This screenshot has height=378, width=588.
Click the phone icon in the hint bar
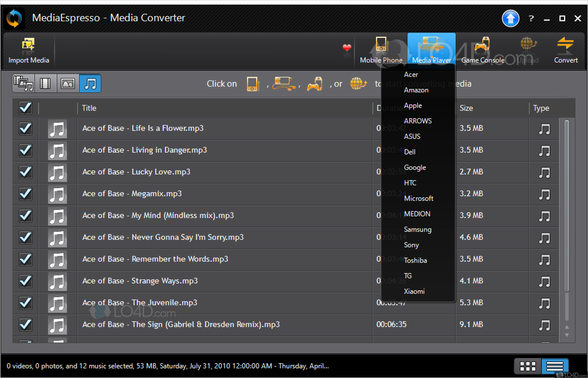[252, 84]
